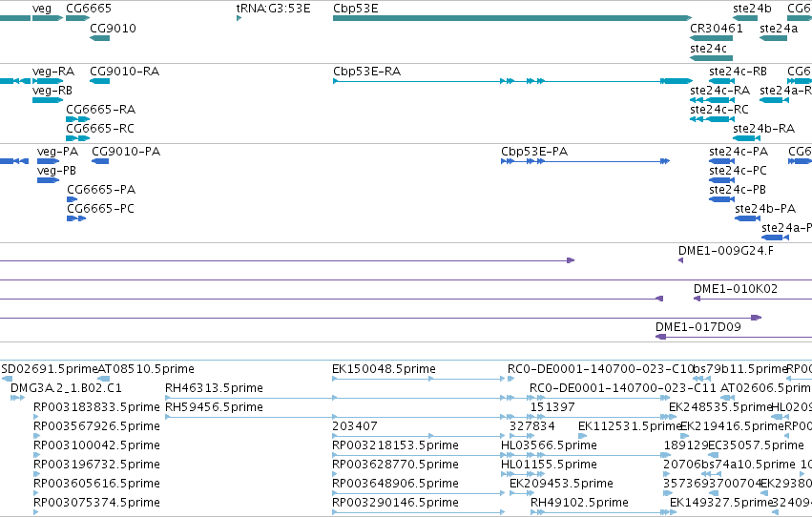Select the 151397 EST label
This screenshot has height=517, width=812.
[x=552, y=407]
